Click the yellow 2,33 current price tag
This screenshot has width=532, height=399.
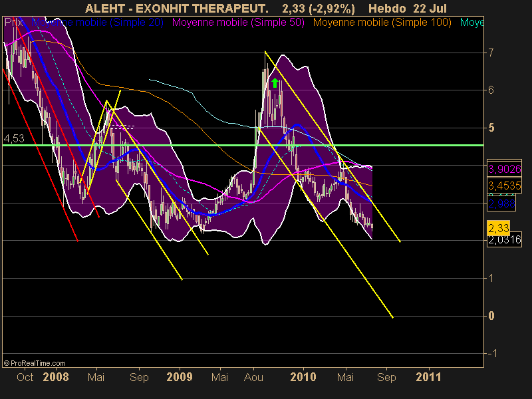pos(498,227)
